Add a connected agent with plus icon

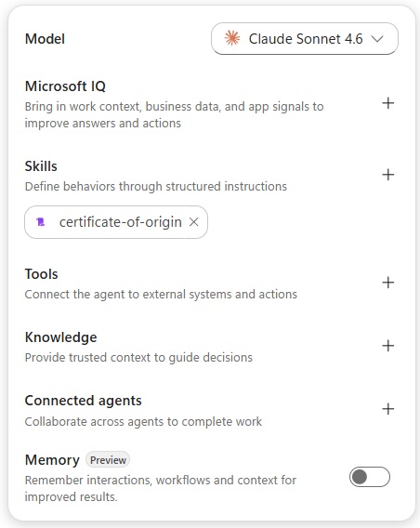(388, 409)
